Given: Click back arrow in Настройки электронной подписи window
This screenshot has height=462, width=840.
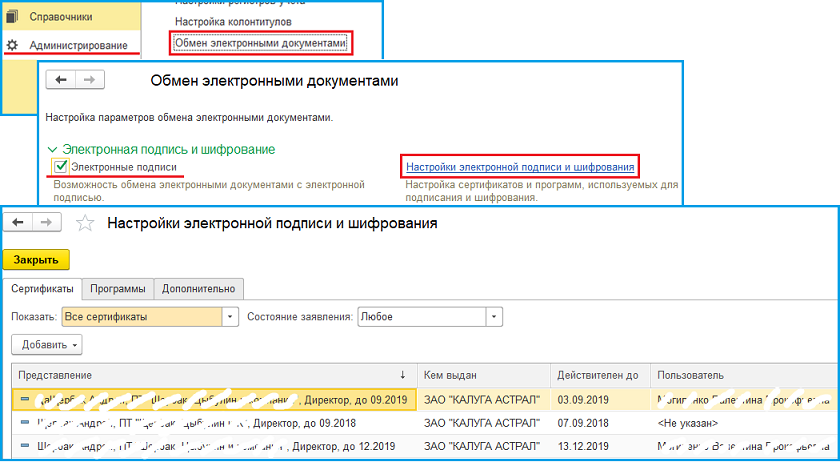Looking at the screenshot, I should tap(21, 223).
